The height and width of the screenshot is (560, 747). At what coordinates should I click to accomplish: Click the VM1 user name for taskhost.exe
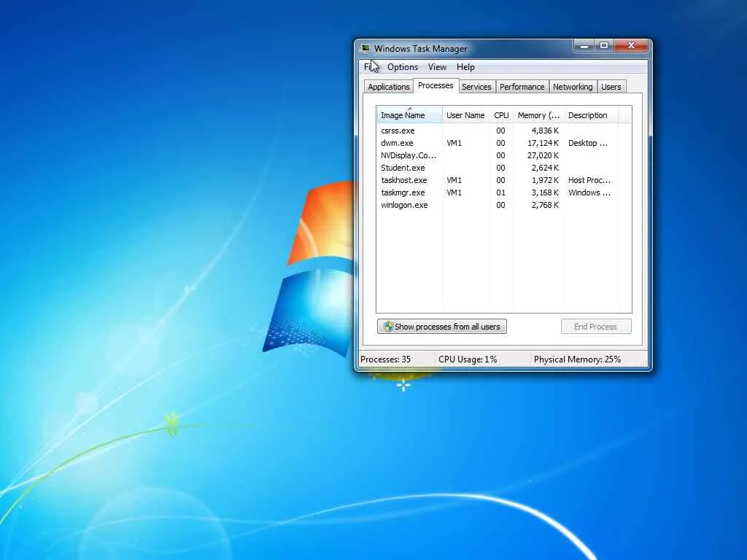454,180
